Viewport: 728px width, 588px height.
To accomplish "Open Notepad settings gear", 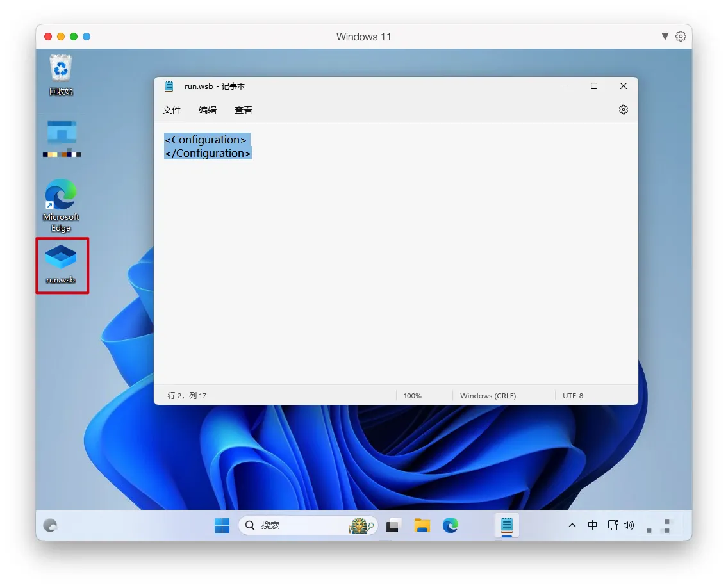I will coord(623,110).
